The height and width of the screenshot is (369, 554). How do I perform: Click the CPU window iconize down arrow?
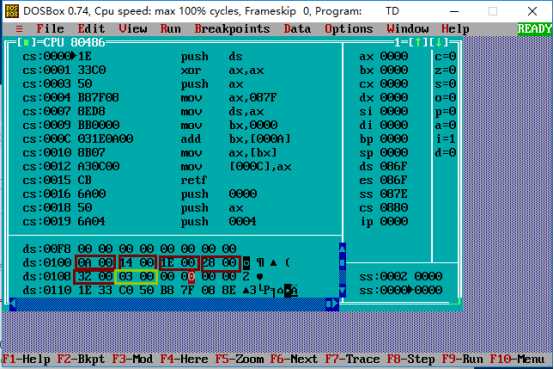pos(438,43)
